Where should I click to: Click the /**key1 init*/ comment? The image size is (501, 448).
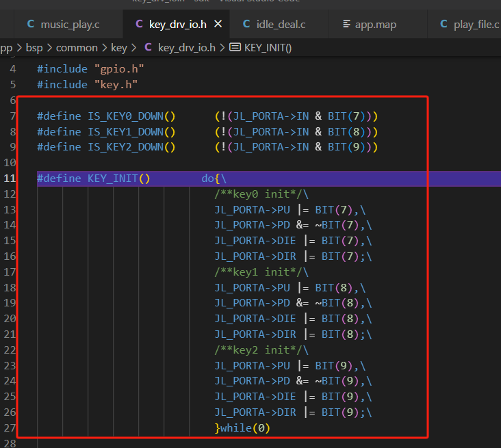coord(258,272)
